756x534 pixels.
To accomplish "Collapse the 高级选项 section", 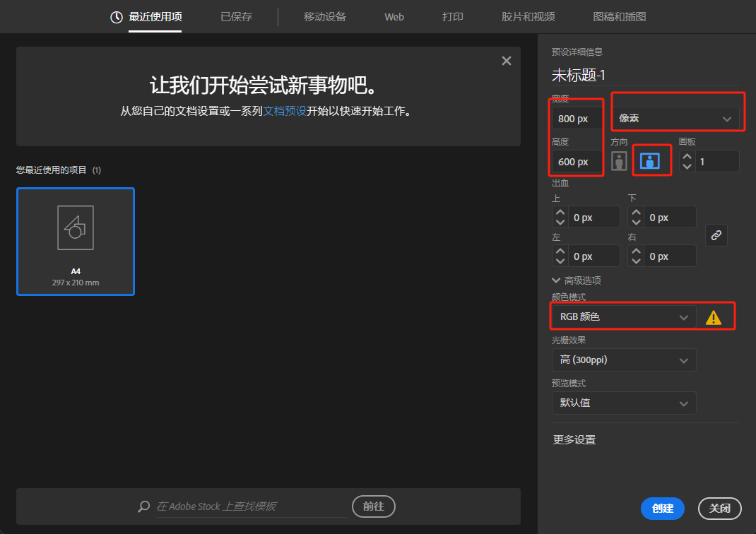I will click(x=577, y=280).
